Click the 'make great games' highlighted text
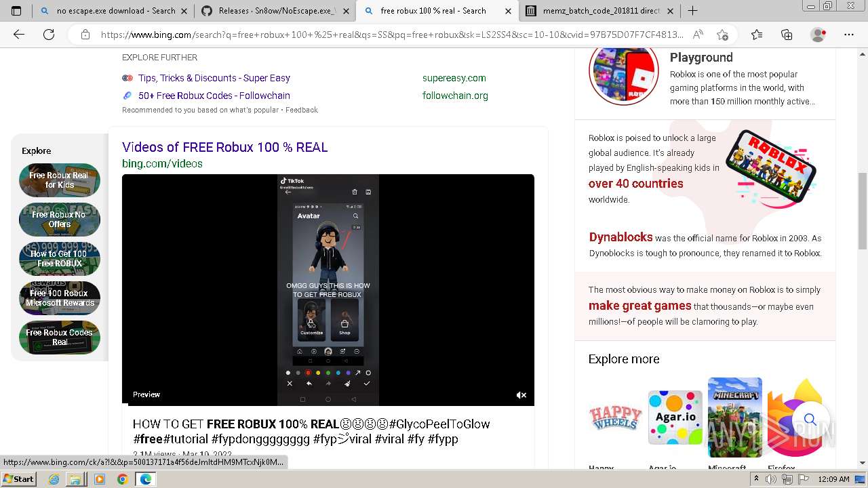Screen dimensions: 868x488 639,306
